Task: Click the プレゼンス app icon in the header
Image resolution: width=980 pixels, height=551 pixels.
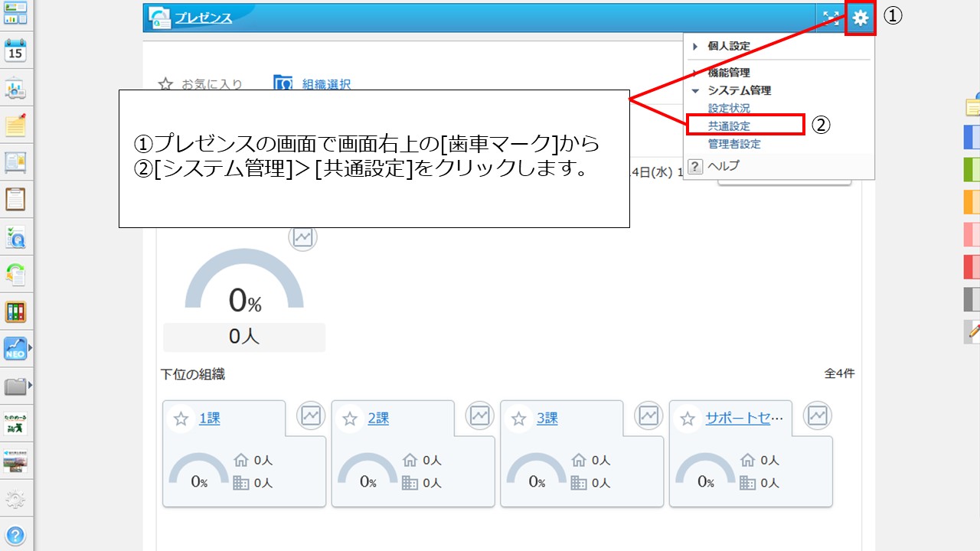Action: pos(160,18)
